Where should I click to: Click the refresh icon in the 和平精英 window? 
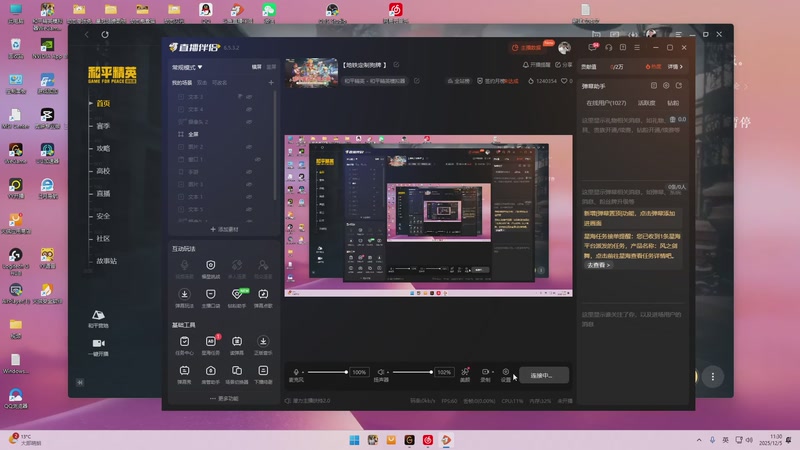click(x=105, y=34)
